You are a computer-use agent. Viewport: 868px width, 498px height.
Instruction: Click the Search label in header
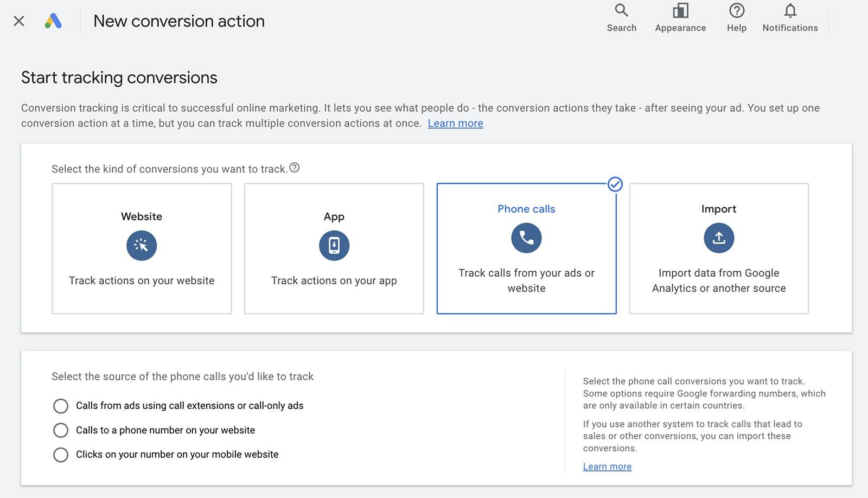(x=621, y=28)
